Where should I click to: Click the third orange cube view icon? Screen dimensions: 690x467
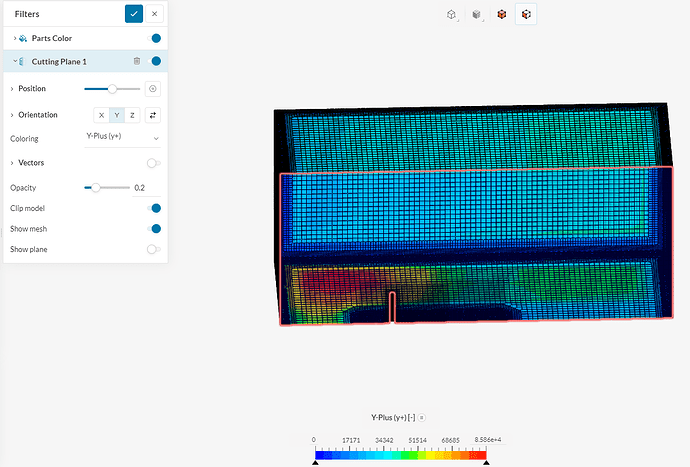502,14
